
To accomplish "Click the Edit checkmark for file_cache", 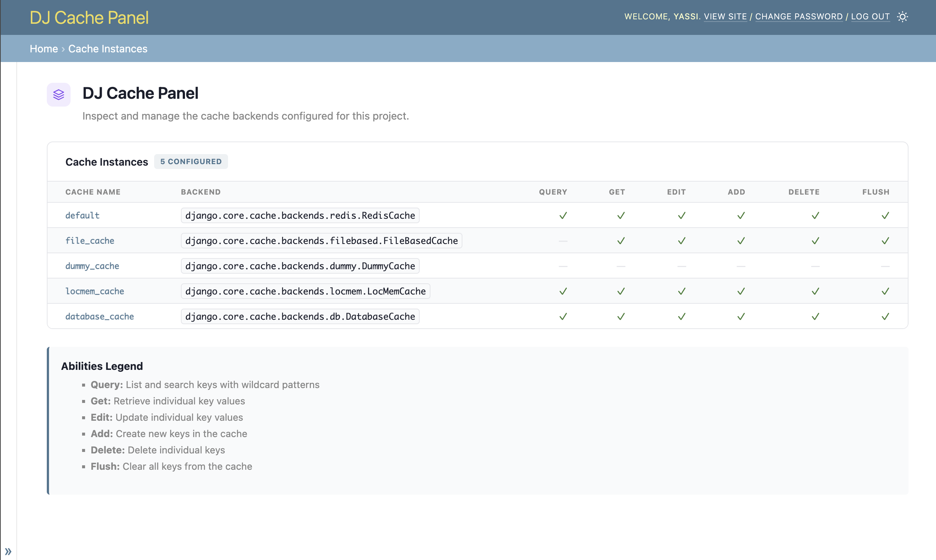I will [682, 241].
